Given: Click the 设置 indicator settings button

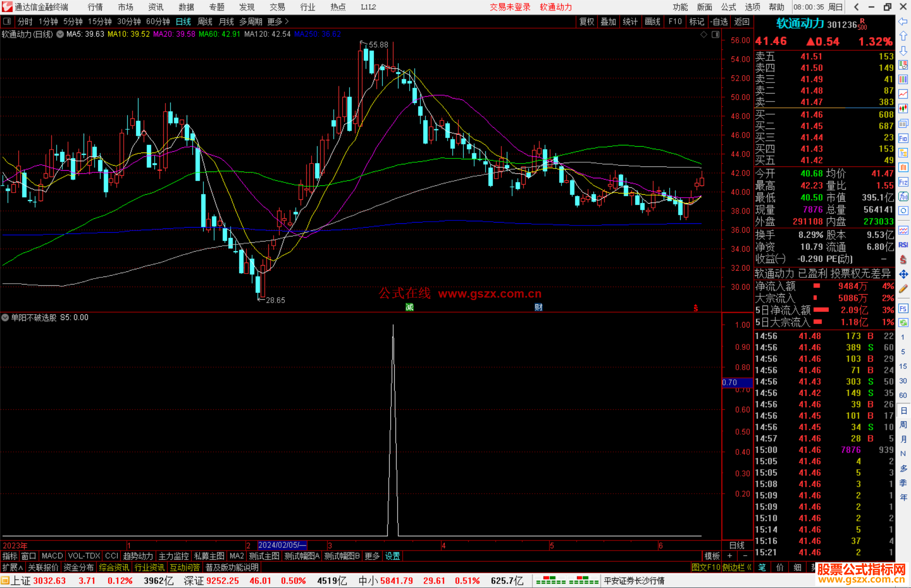Looking at the screenshot, I should [392, 556].
